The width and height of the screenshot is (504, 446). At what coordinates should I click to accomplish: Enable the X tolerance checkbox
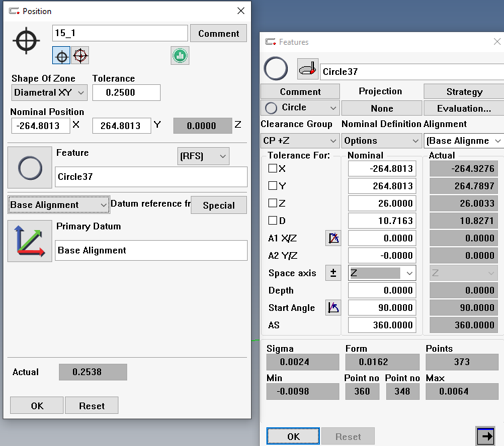click(272, 169)
